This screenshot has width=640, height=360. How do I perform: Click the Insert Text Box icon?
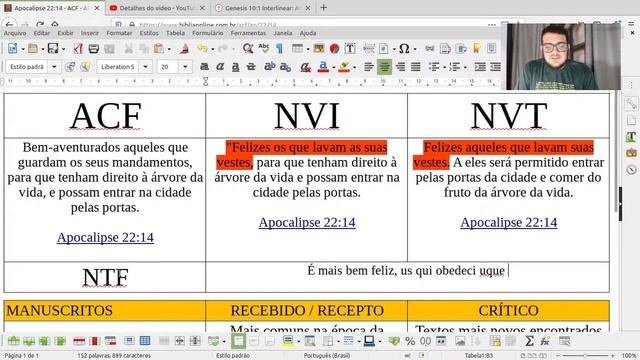tap(350, 48)
